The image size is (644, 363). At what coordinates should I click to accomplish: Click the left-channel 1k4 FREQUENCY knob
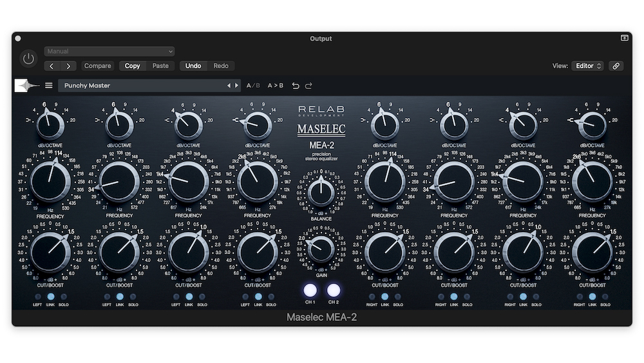click(x=189, y=181)
